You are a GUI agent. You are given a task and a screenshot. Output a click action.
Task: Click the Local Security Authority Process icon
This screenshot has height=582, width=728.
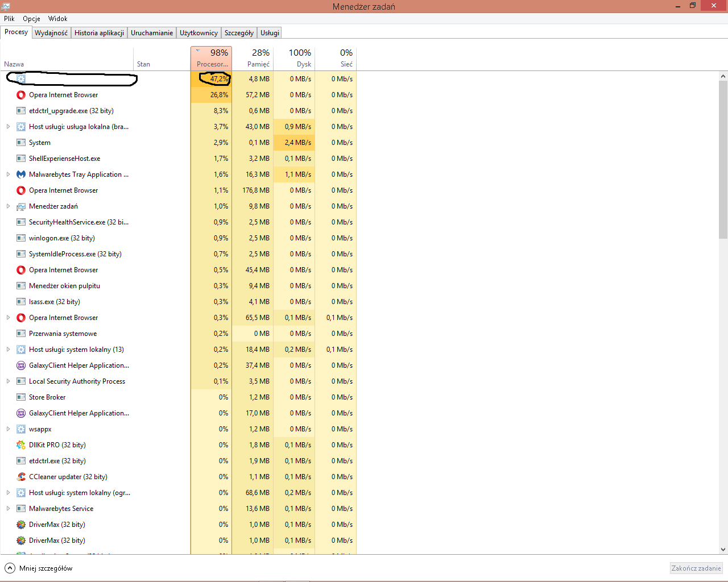pyautogui.click(x=21, y=381)
